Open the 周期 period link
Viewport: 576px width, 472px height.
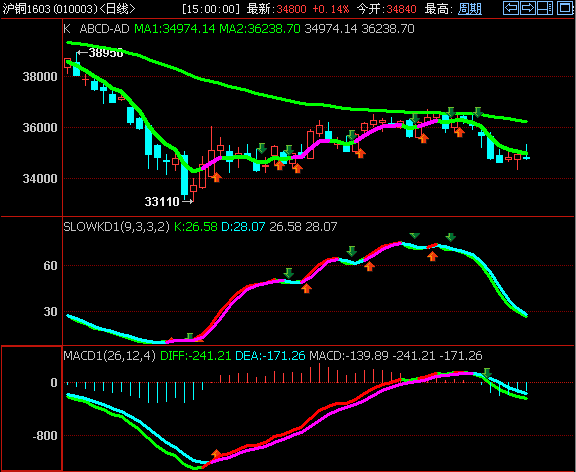[470, 8]
